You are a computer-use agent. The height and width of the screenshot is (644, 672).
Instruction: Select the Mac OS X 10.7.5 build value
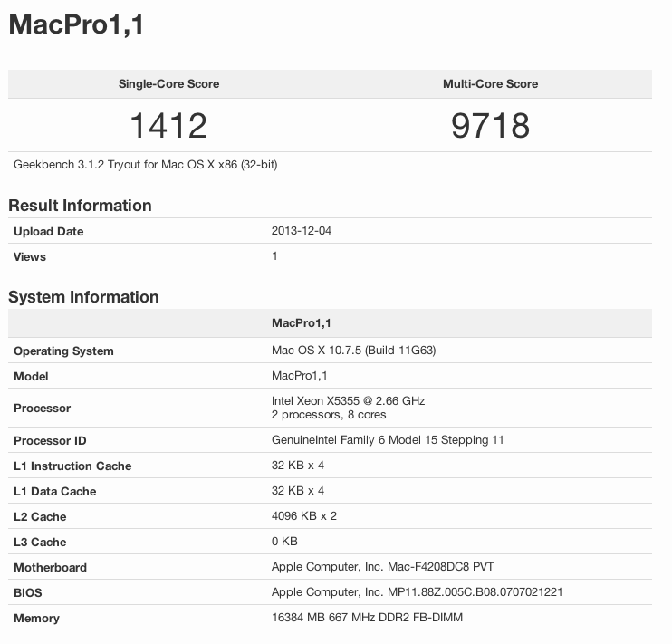pyautogui.click(x=353, y=351)
